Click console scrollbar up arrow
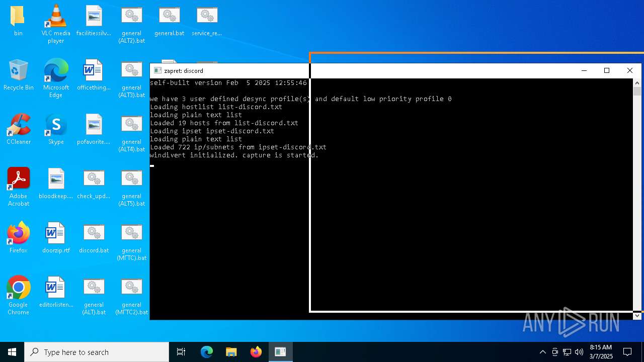Image resolution: width=644 pixels, height=362 pixels. click(637, 82)
